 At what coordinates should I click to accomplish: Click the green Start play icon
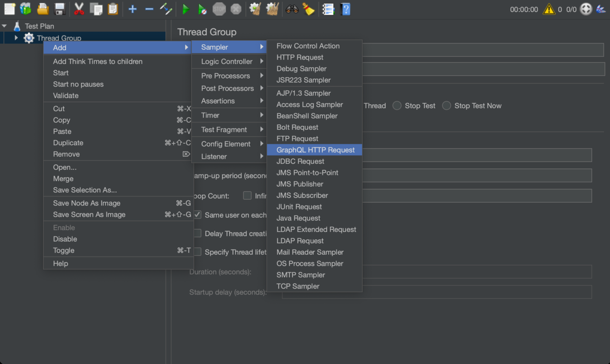click(186, 9)
